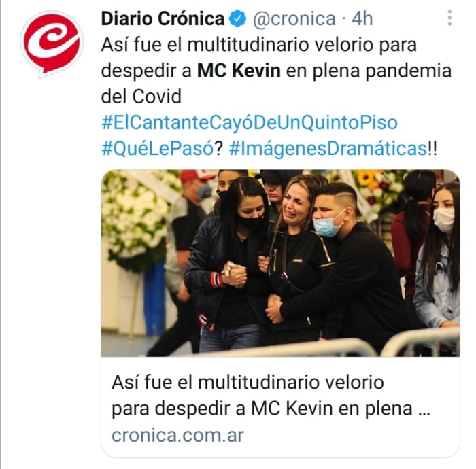This screenshot has height=469, width=476.
Task: Open the card headline about the velorio
Action: (271, 396)
